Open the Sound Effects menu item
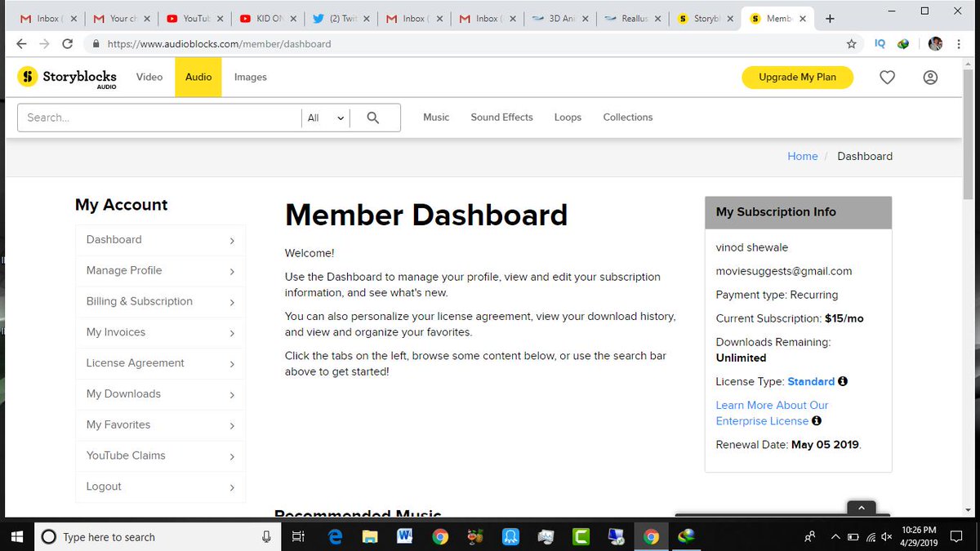980x551 pixels. point(501,118)
